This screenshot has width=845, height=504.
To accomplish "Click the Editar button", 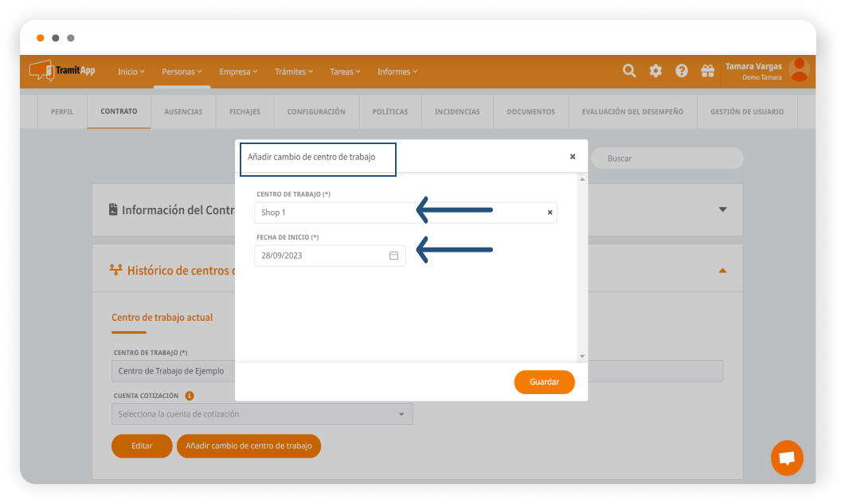I will click(x=142, y=446).
